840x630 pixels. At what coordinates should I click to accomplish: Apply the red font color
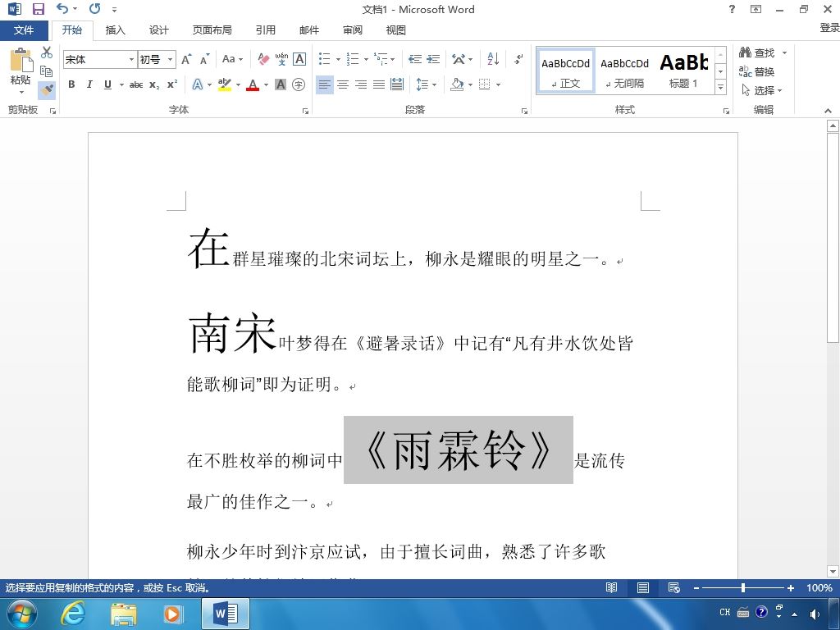pos(253,84)
